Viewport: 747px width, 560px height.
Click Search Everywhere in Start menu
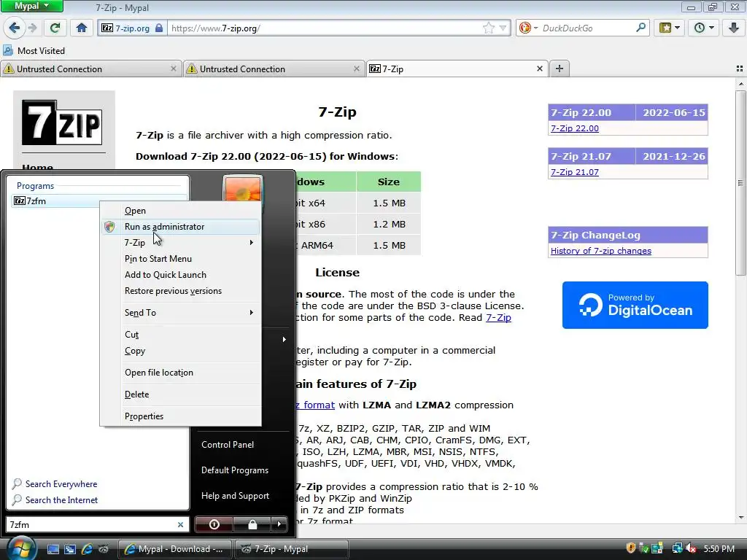pyautogui.click(x=55, y=484)
